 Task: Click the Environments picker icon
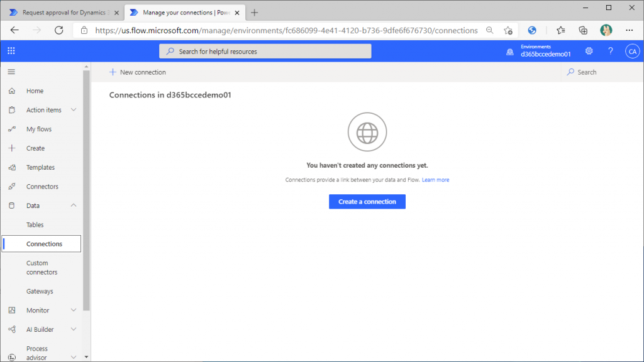tap(509, 52)
